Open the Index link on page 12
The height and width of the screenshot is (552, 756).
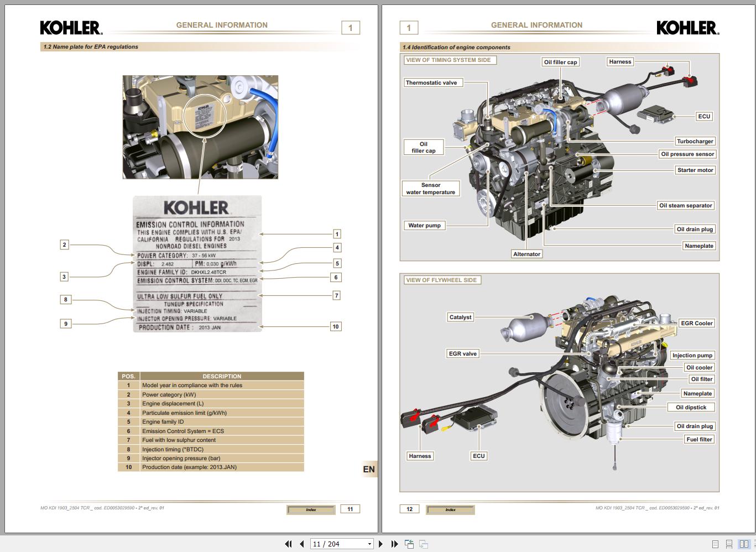450,510
